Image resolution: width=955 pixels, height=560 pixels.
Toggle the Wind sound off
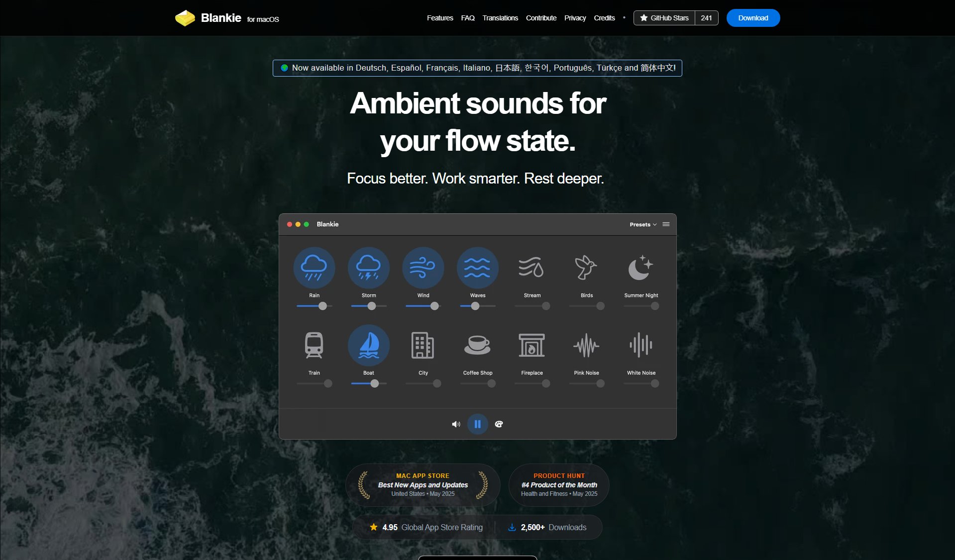[423, 268]
